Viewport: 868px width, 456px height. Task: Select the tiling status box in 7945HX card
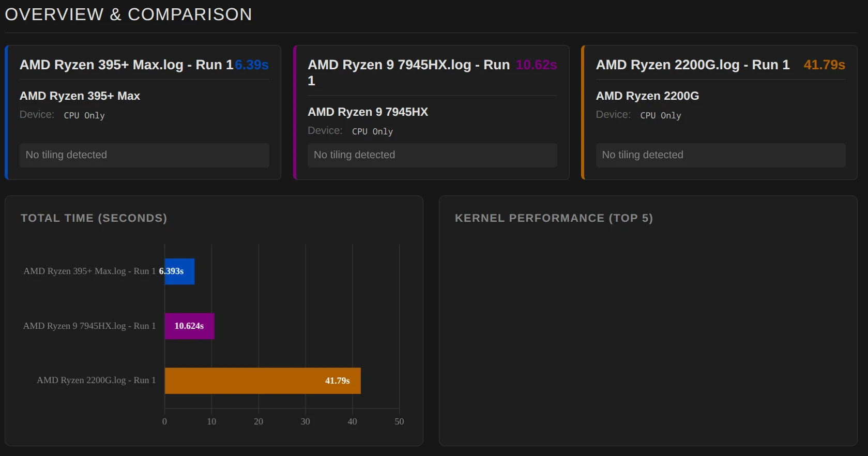[432, 155]
